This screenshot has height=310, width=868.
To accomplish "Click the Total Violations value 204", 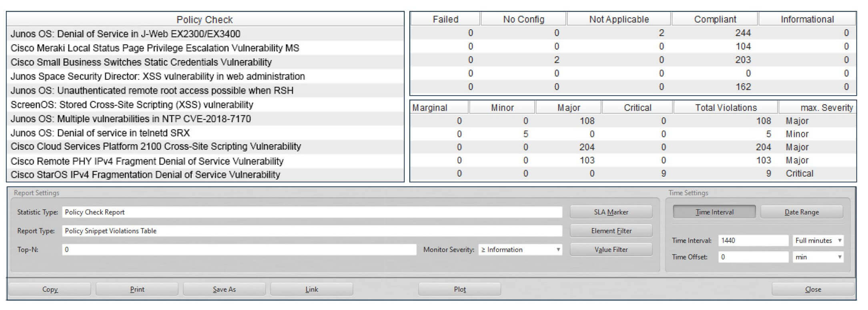I will click(763, 147).
